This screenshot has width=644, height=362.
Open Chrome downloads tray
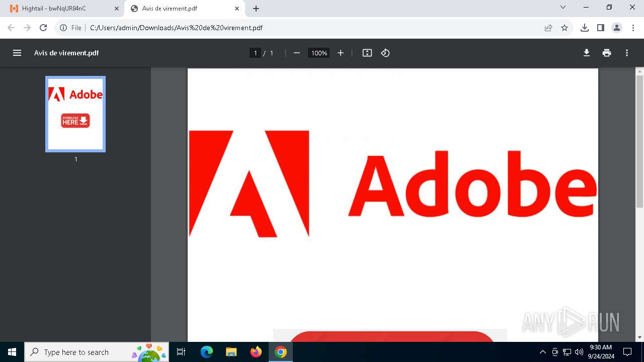[x=585, y=28]
